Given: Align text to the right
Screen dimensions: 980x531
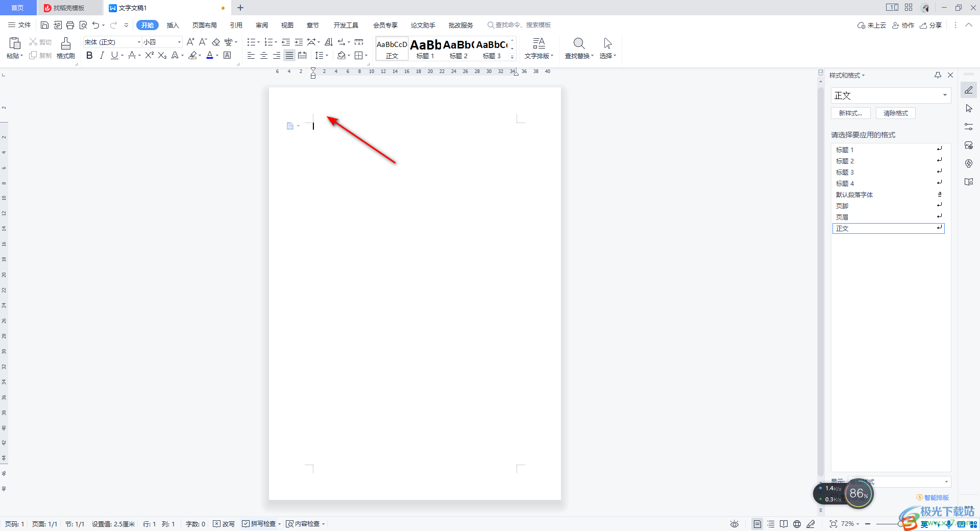Looking at the screenshot, I should pyautogui.click(x=277, y=55).
